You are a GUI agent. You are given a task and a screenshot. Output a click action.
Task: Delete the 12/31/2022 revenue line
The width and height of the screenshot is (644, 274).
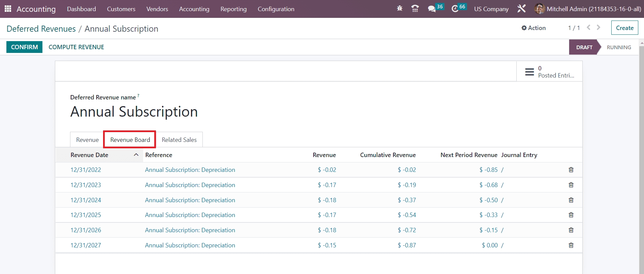click(571, 170)
